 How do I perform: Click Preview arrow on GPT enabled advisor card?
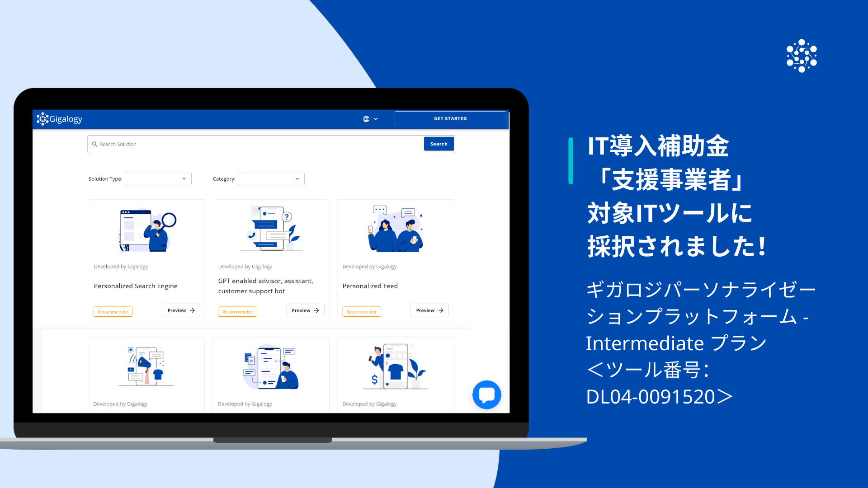[x=305, y=310]
